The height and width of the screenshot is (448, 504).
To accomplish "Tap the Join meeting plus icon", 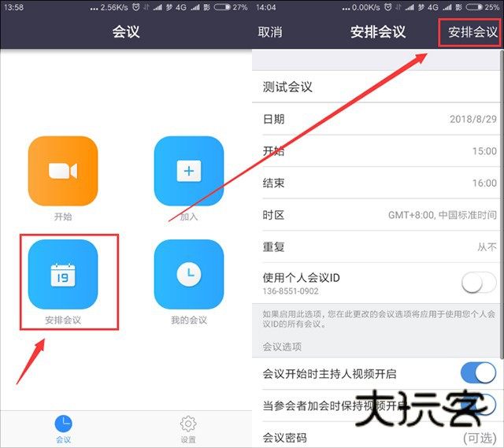I will pos(189,170).
